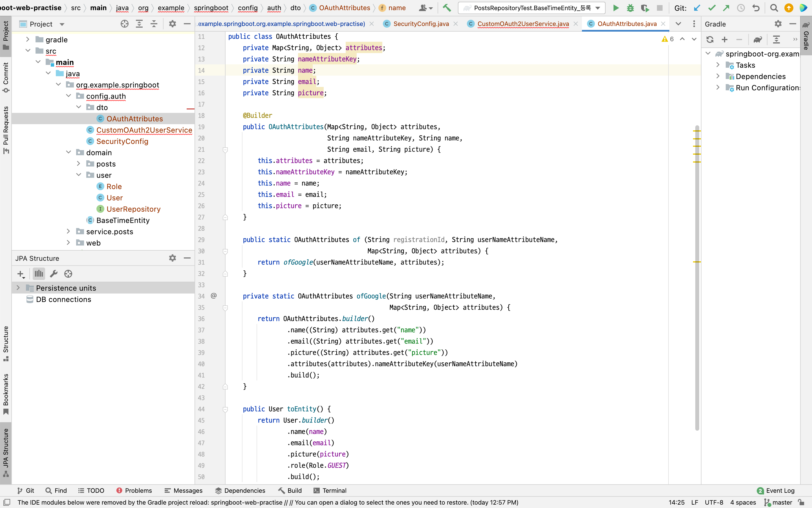Viewport: 812px width, 508px height.
Task: Add new item in the JPA Structure toolbar
Action: click(21, 274)
